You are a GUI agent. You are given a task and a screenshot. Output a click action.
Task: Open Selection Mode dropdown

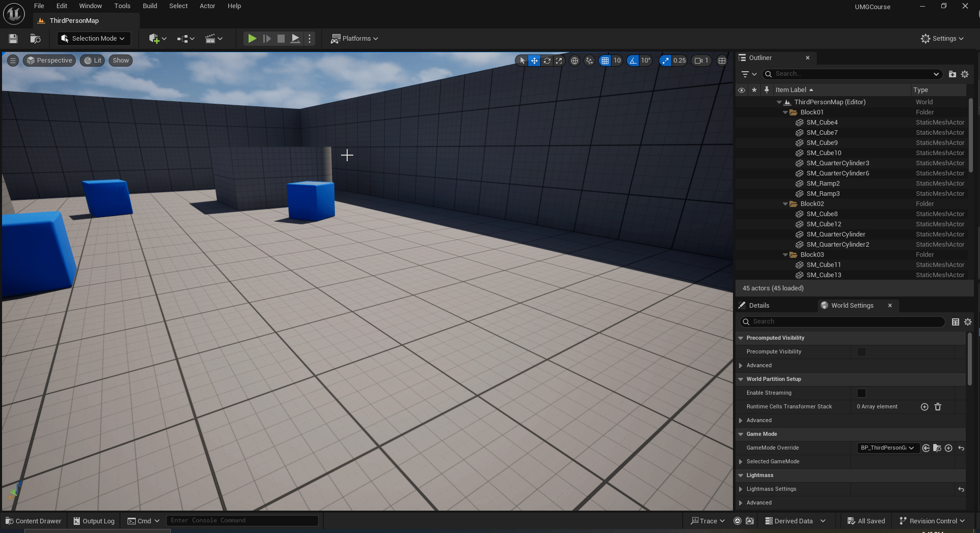coord(94,39)
